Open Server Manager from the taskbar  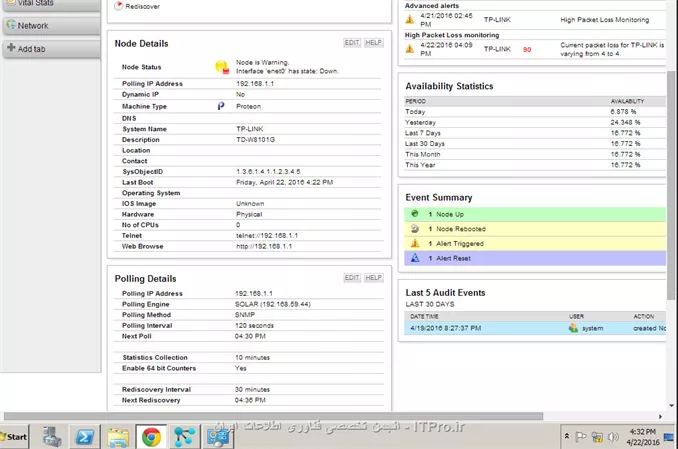(x=52, y=437)
